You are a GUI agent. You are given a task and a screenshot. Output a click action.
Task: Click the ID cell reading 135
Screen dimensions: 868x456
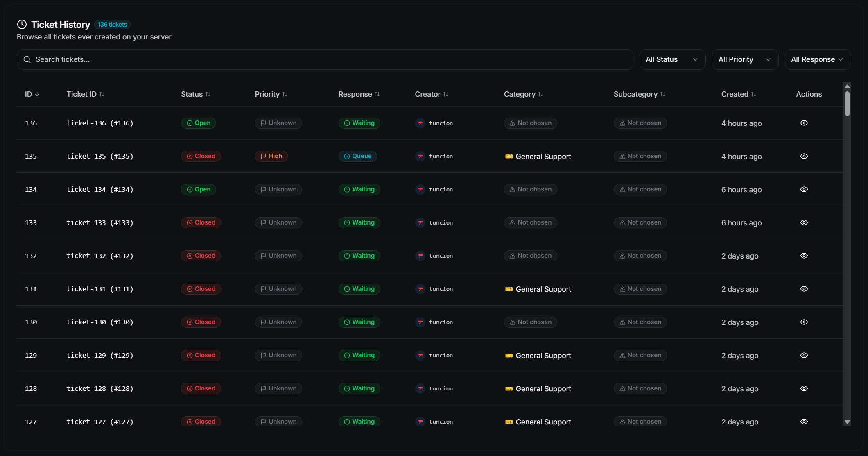(x=31, y=156)
